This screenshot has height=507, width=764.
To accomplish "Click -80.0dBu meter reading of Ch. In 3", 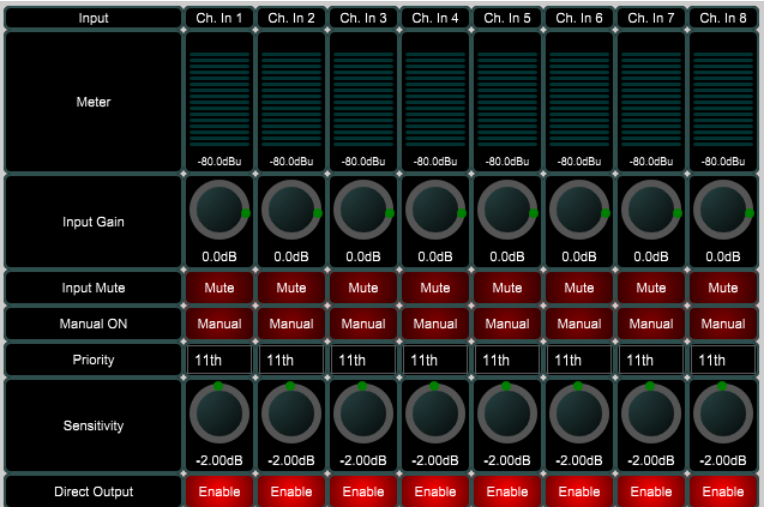I will 363,161.
